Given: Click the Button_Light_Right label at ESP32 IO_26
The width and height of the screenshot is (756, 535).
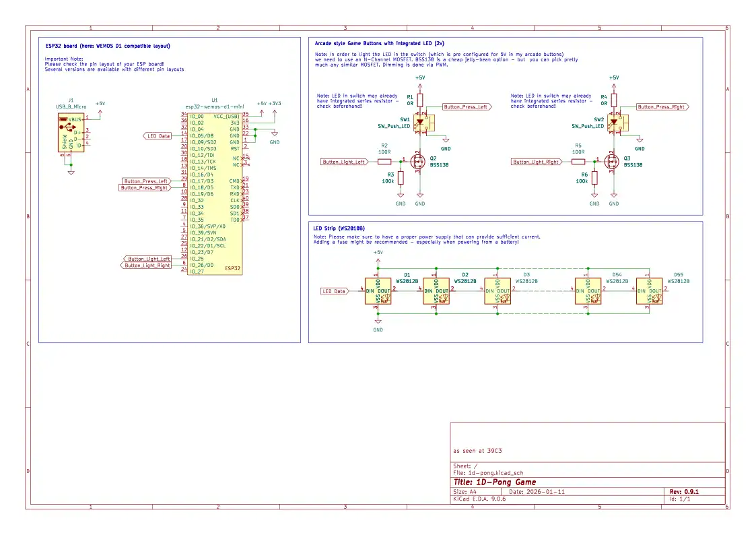Looking at the screenshot, I should point(148,265).
